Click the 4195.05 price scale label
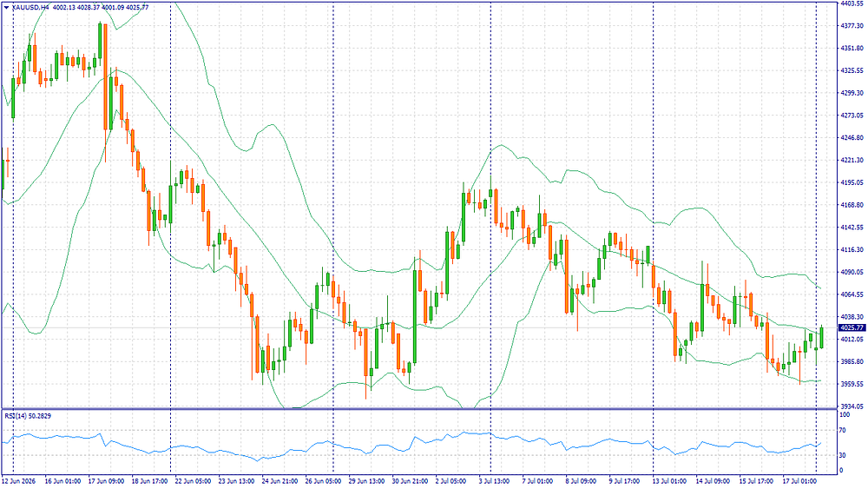This screenshot has width=868, height=489. click(852, 182)
